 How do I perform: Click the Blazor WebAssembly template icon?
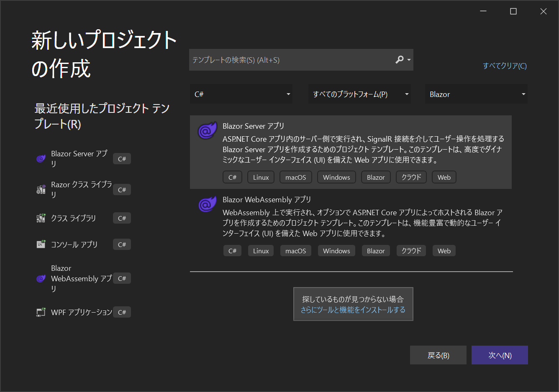pos(208,204)
